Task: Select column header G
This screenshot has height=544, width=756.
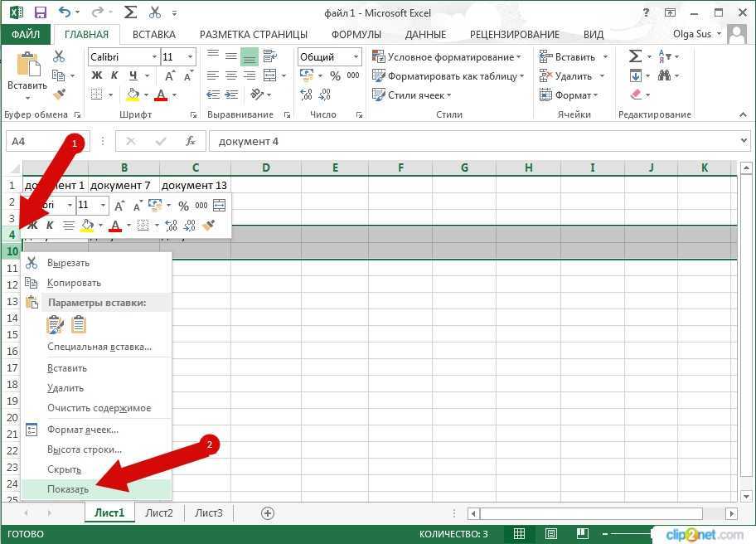Action: click(x=464, y=168)
